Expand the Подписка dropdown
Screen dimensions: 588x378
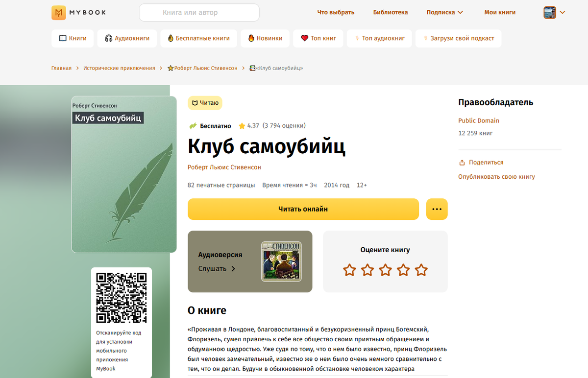pos(445,12)
